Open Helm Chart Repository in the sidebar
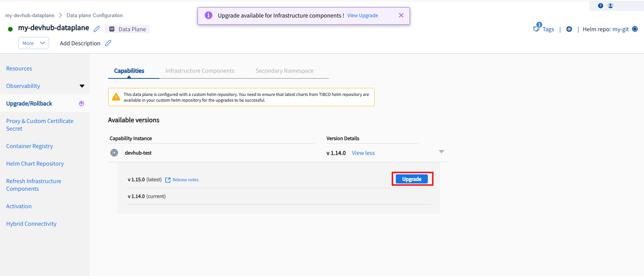Screen dimensions: 644x276 [35, 164]
